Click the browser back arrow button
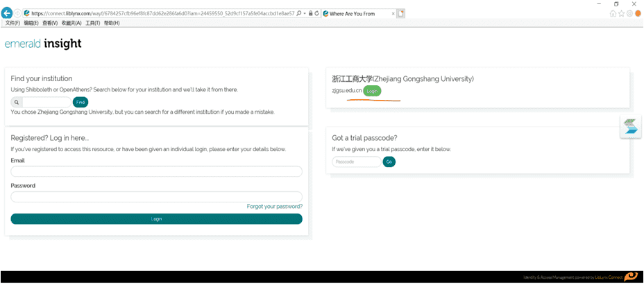Screen dimensions: 644x294 coord(8,13)
